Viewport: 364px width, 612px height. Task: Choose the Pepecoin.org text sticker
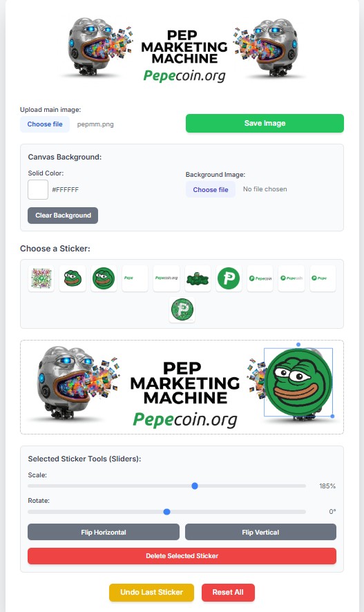pos(166,278)
